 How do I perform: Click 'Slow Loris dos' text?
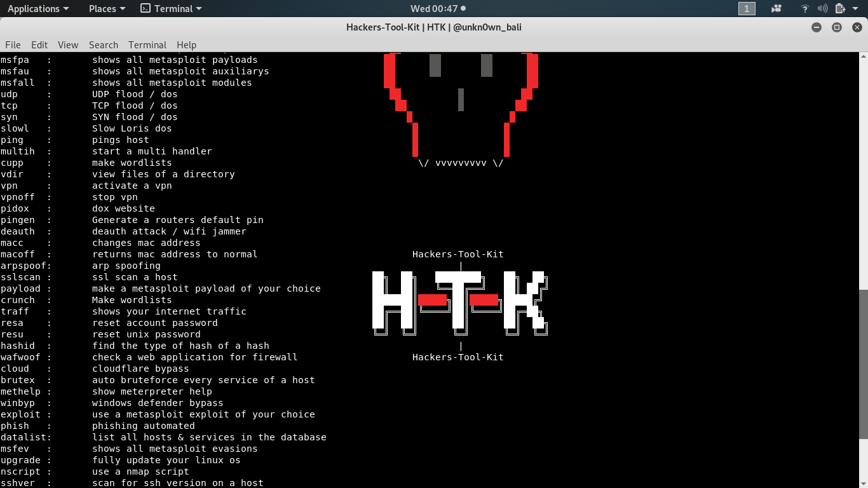click(132, 128)
